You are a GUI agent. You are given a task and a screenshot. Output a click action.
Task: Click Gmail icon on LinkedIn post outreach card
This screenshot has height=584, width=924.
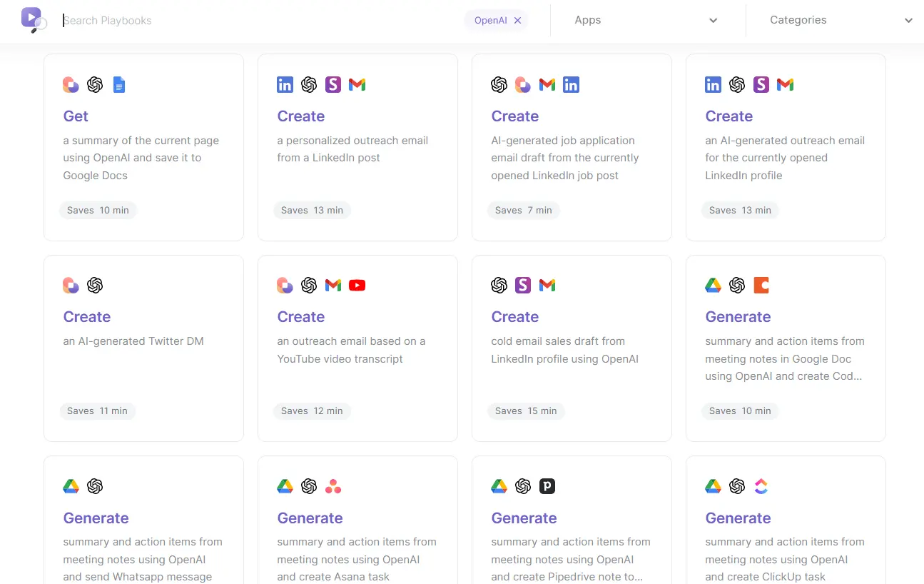[357, 85]
